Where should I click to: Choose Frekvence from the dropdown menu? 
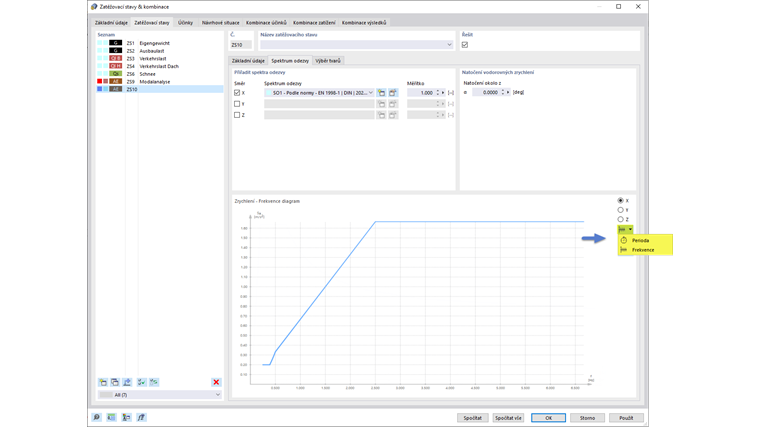643,250
